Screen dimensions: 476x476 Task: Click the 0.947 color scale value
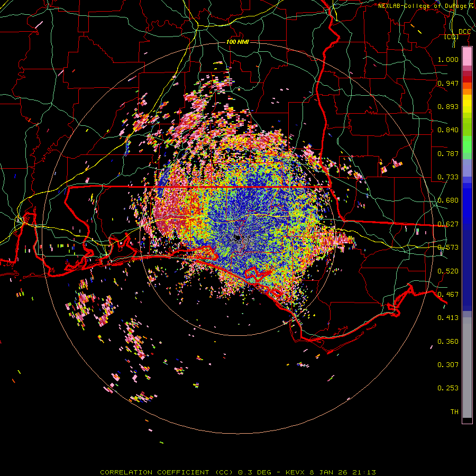coord(448,83)
